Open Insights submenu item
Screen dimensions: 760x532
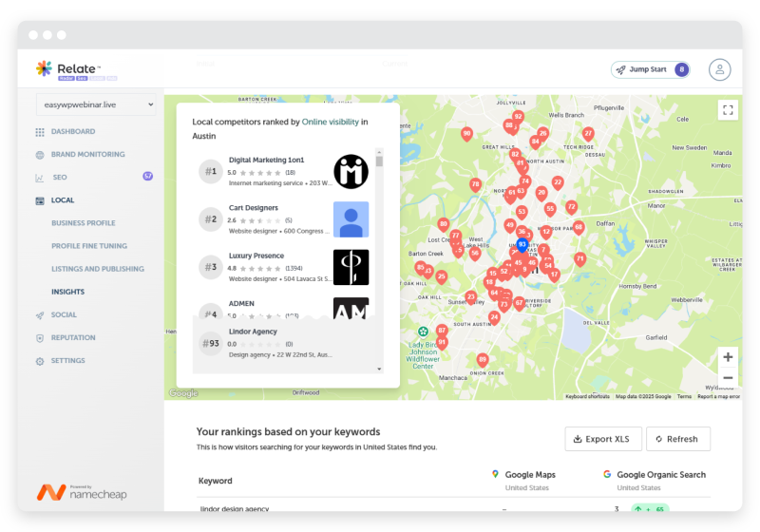point(67,292)
